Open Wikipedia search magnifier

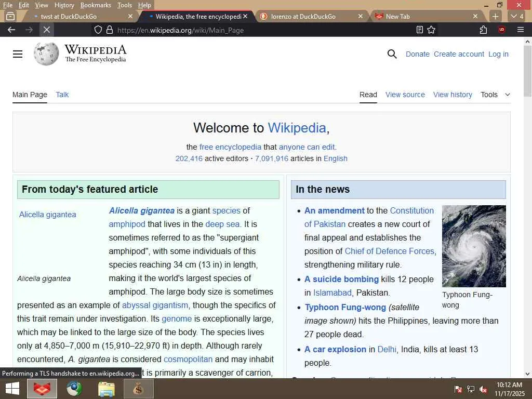pyautogui.click(x=392, y=54)
